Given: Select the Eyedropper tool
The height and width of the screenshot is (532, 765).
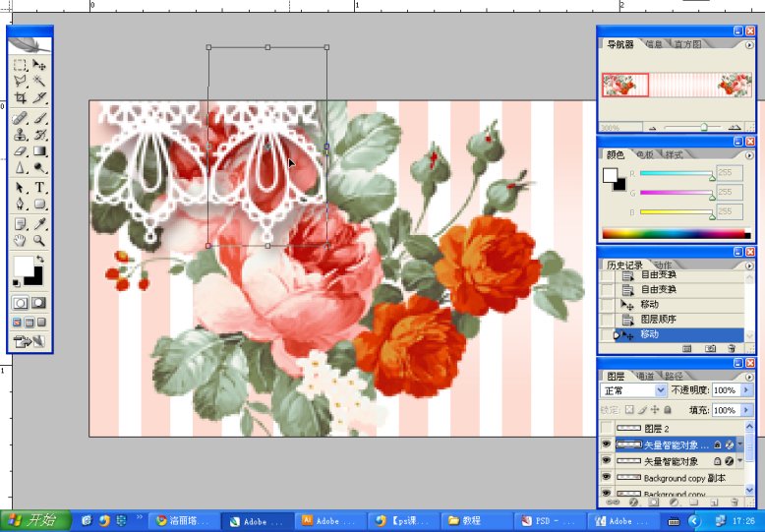Looking at the screenshot, I should pyautogui.click(x=39, y=223).
